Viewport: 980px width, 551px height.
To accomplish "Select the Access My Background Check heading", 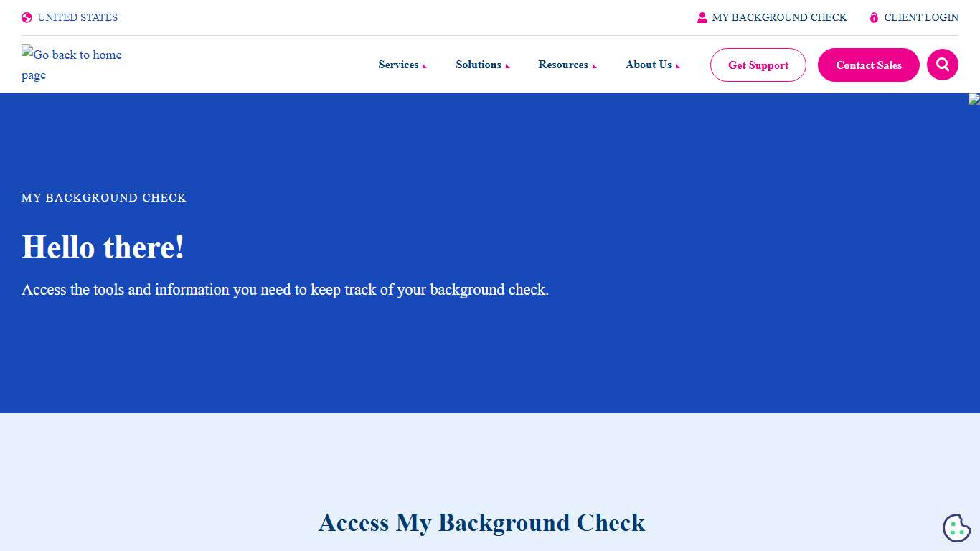I will pyautogui.click(x=481, y=523).
